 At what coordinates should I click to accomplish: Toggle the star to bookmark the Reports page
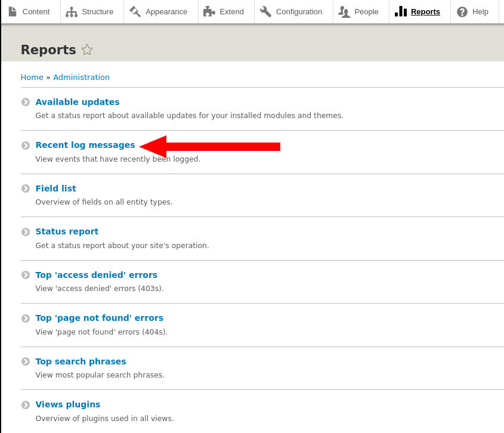[x=86, y=50]
